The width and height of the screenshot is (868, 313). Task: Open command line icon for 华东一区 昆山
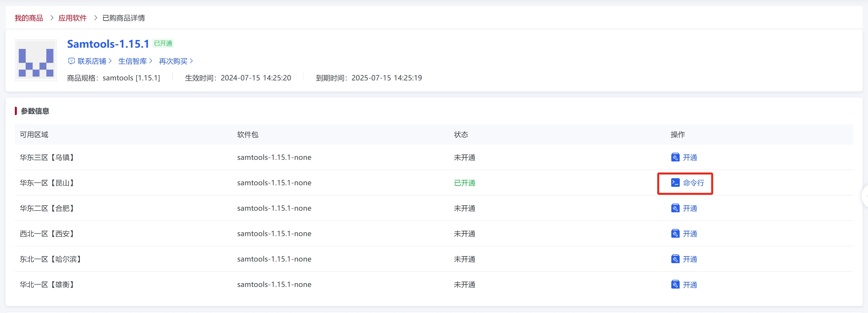[675, 183]
